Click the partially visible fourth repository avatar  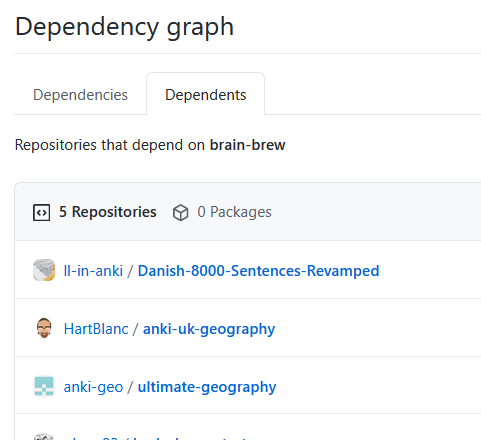[44, 437]
